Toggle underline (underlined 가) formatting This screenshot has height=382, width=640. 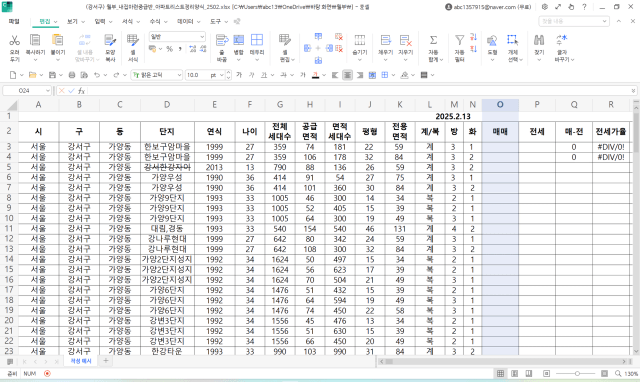[x=264, y=75]
